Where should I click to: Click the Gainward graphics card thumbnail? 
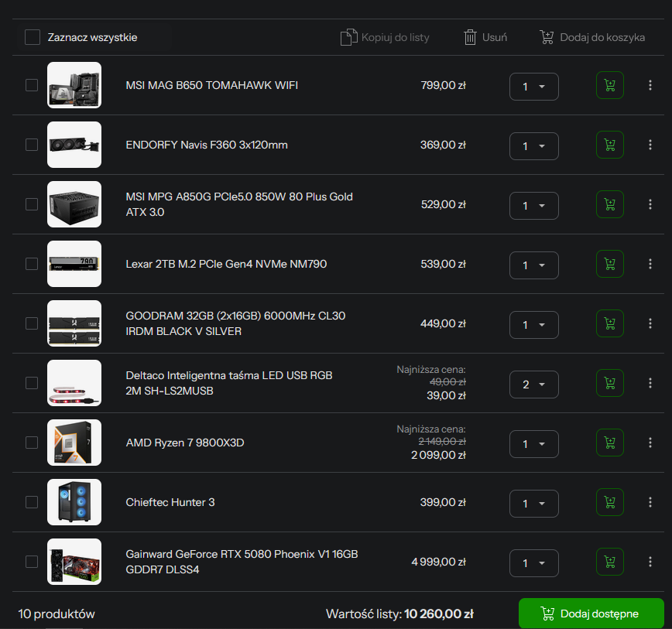tap(74, 562)
